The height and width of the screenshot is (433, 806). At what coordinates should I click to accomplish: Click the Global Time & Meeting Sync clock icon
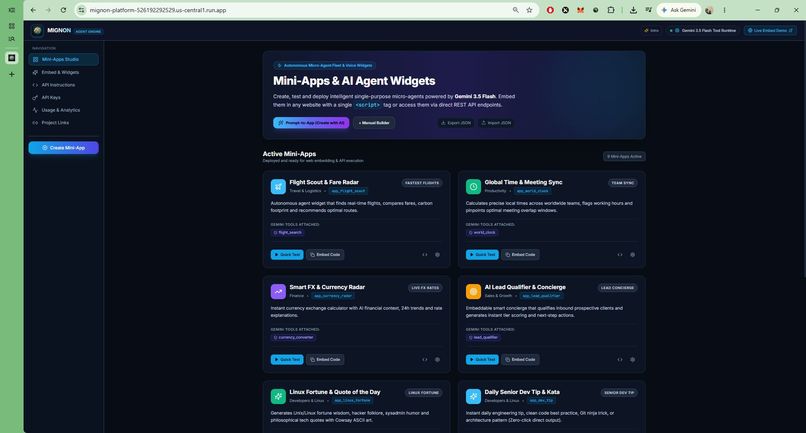[x=473, y=186]
